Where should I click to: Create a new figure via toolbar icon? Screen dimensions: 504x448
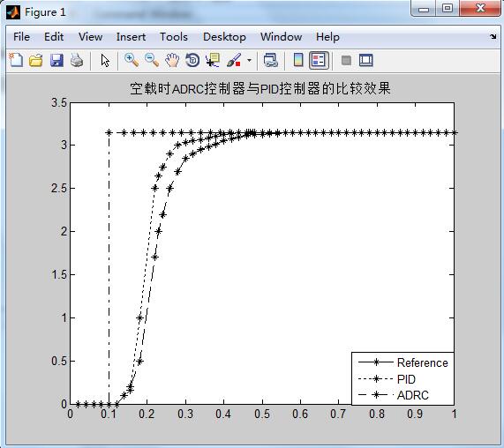click(x=16, y=60)
